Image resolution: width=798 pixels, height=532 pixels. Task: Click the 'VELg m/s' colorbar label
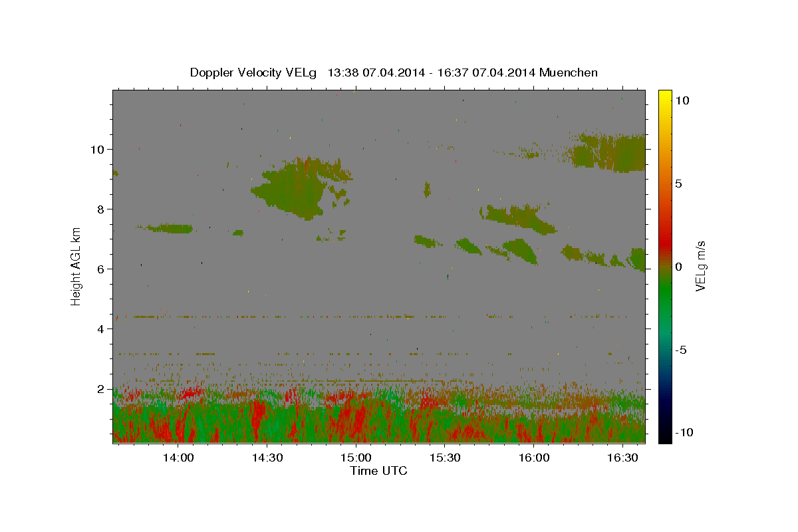(x=701, y=266)
